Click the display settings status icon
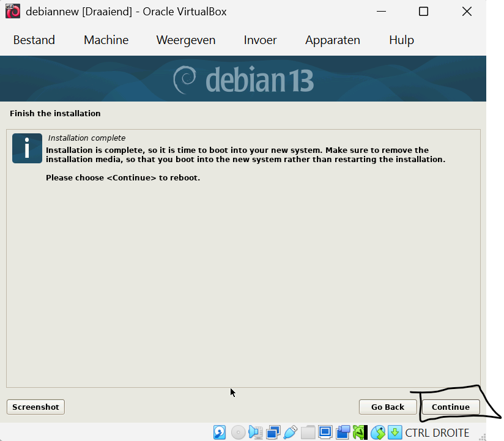 pos(325,432)
